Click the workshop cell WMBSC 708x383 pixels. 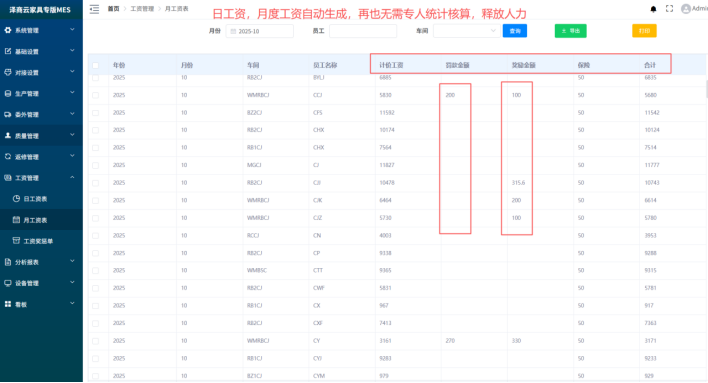tap(257, 271)
